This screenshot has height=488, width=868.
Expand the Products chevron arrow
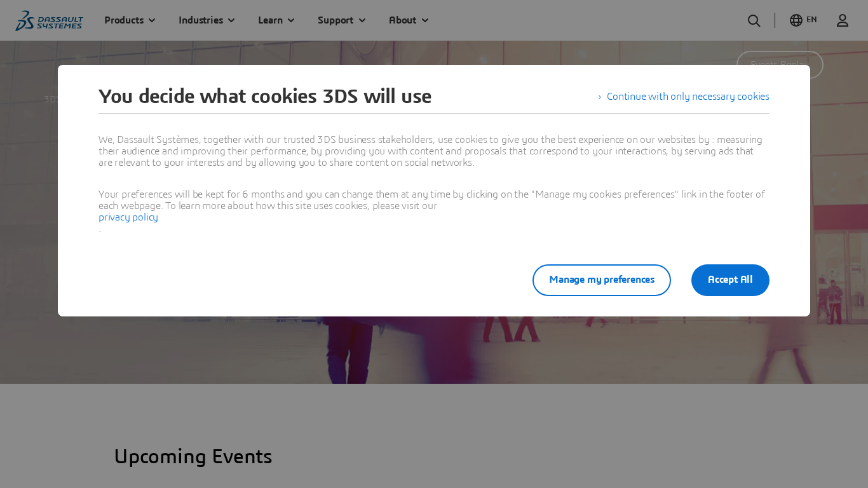pyautogui.click(x=152, y=20)
